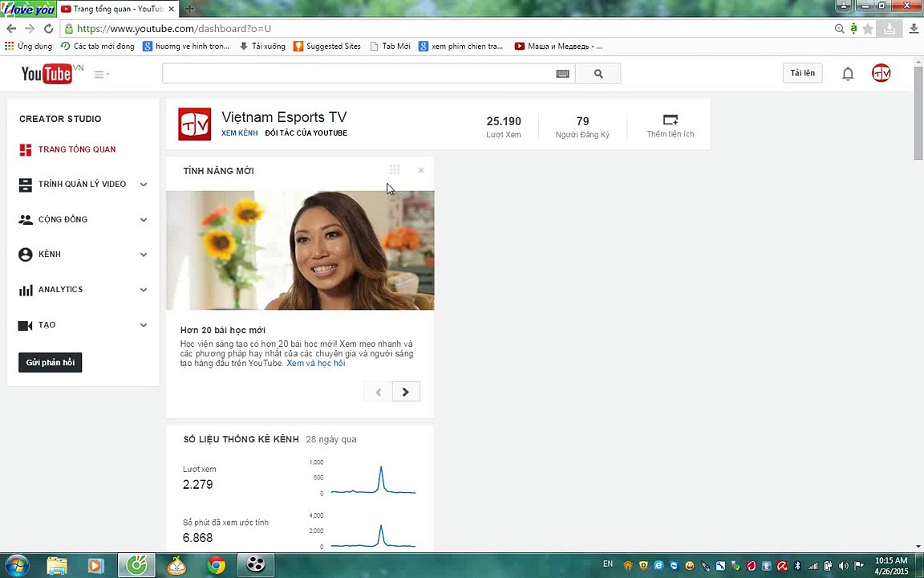
Task: Open the YouTube guide hamburger menu
Action: [101, 75]
